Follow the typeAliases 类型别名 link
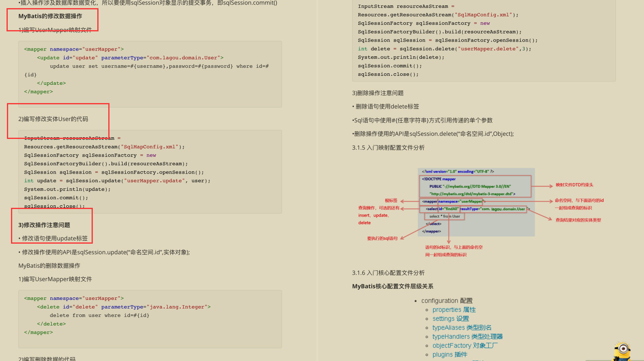 coord(462,328)
